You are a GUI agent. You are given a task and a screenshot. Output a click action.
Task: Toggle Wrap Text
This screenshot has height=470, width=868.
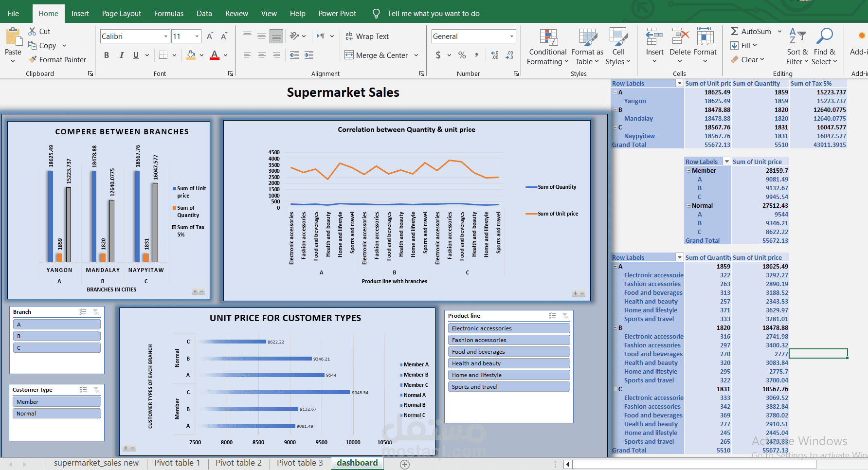pos(367,36)
